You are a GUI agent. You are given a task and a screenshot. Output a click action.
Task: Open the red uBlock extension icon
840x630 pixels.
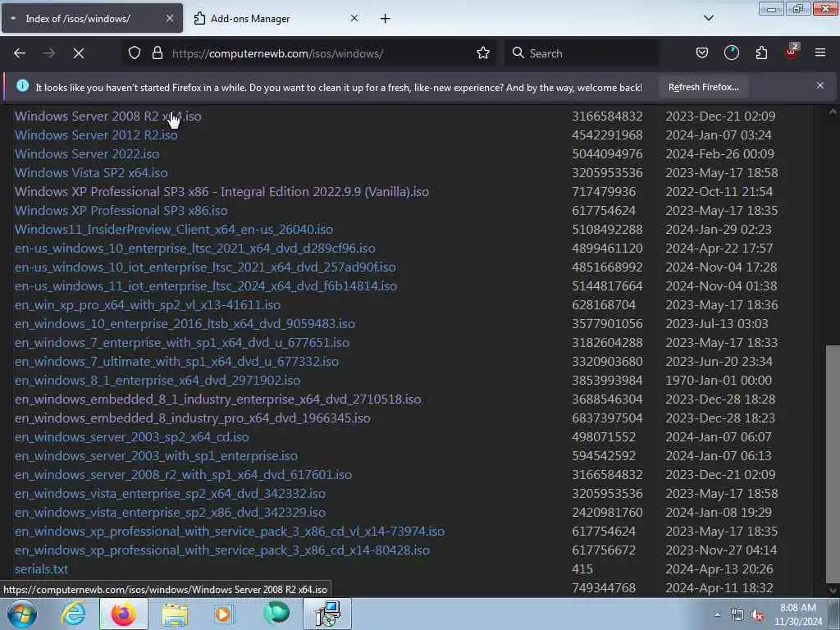(x=792, y=52)
